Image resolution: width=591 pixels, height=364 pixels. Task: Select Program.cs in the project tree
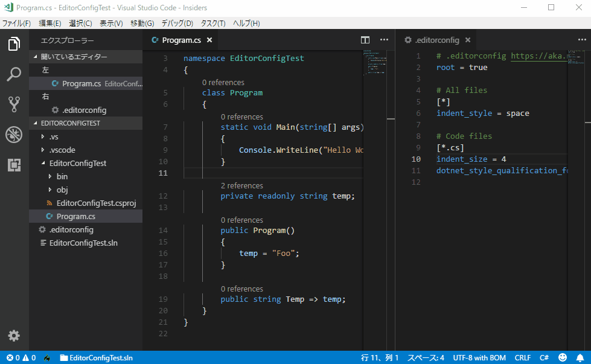(86, 216)
